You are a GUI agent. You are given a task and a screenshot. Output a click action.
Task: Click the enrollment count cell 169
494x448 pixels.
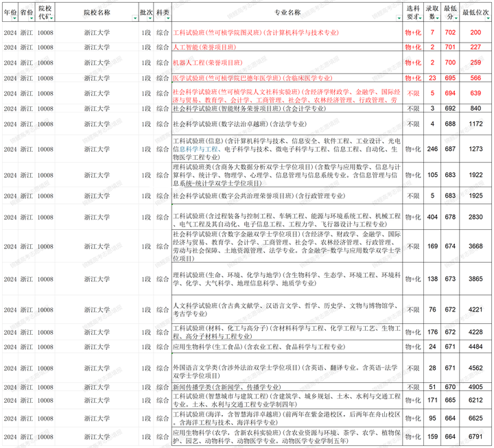pyautogui.click(x=432, y=246)
